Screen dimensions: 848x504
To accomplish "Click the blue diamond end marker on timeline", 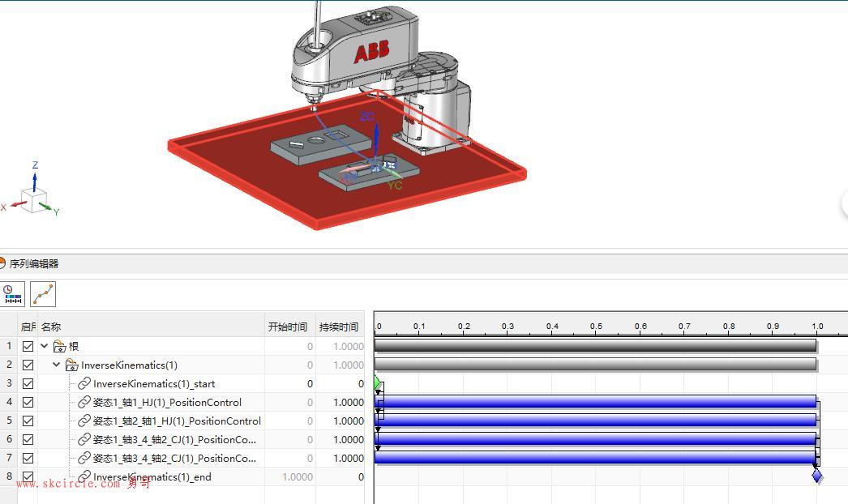I will (x=817, y=476).
